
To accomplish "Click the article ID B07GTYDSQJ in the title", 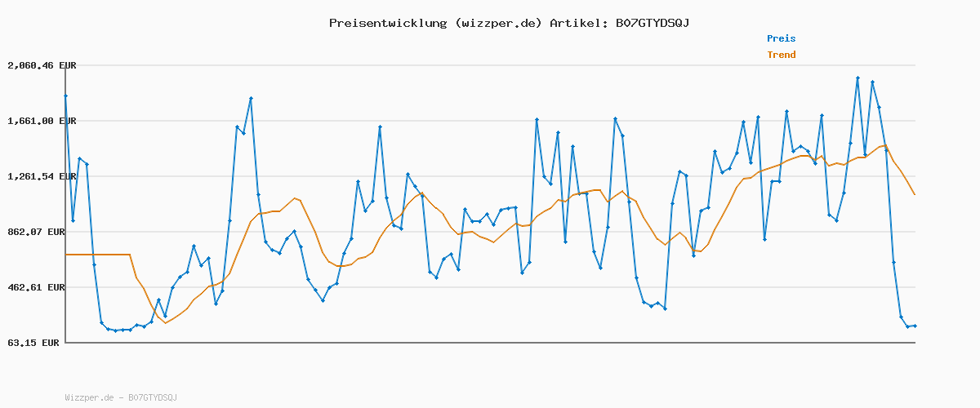I will pos(650,23).
